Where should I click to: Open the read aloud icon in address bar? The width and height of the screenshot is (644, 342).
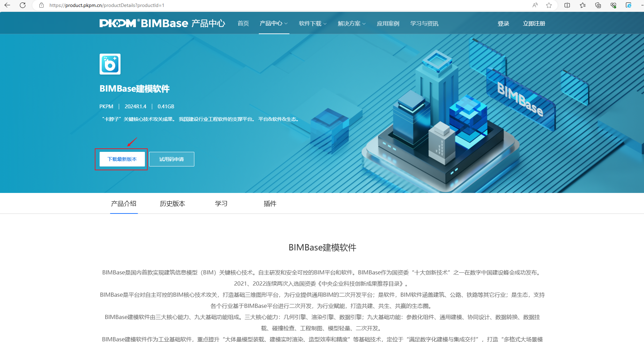pos(535,5)
